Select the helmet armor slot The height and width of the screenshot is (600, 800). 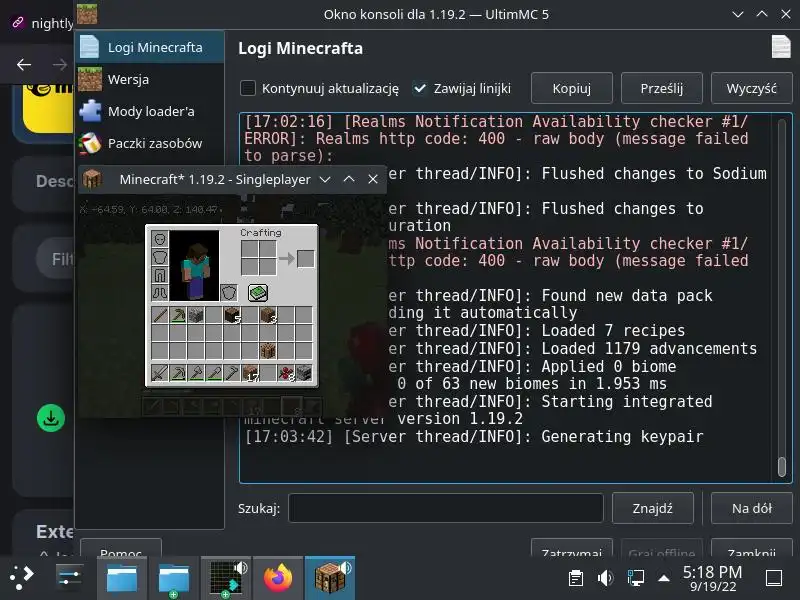pyautogui.click(x=160, y=239)
